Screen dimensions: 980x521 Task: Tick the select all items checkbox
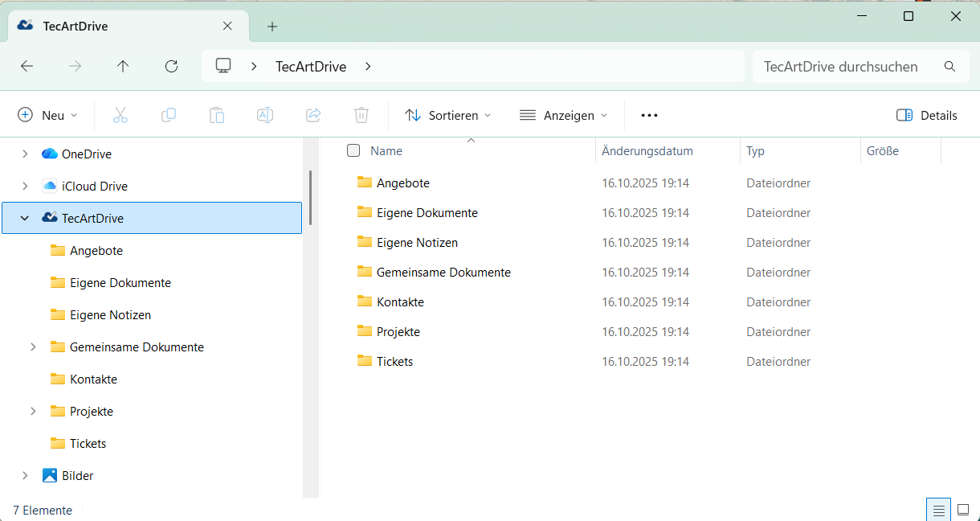click(x=353, y=150)
